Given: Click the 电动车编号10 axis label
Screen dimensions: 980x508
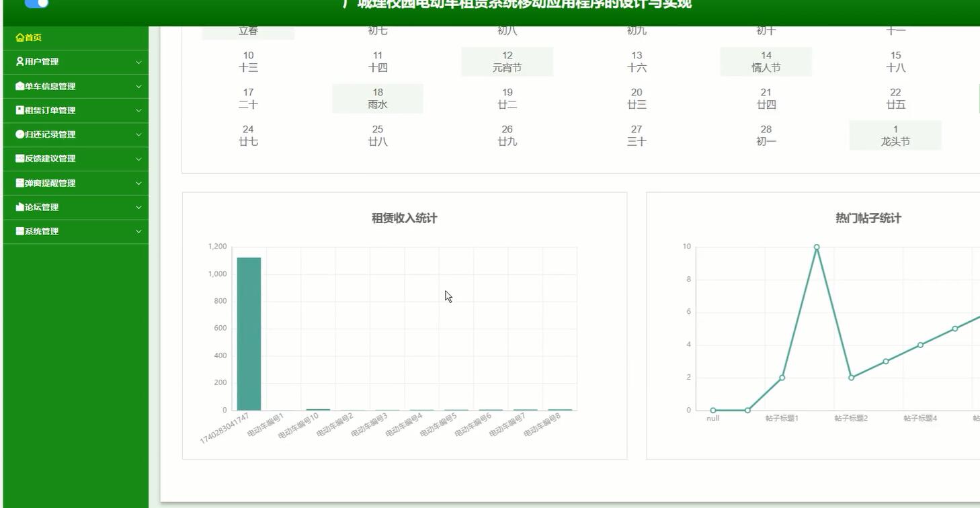Looking at the screenshot, I should (x=298, y=426).
